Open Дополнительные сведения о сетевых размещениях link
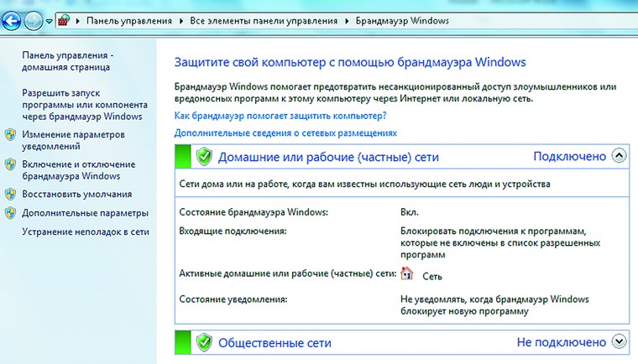638x364 pixels. pos(285,133)
